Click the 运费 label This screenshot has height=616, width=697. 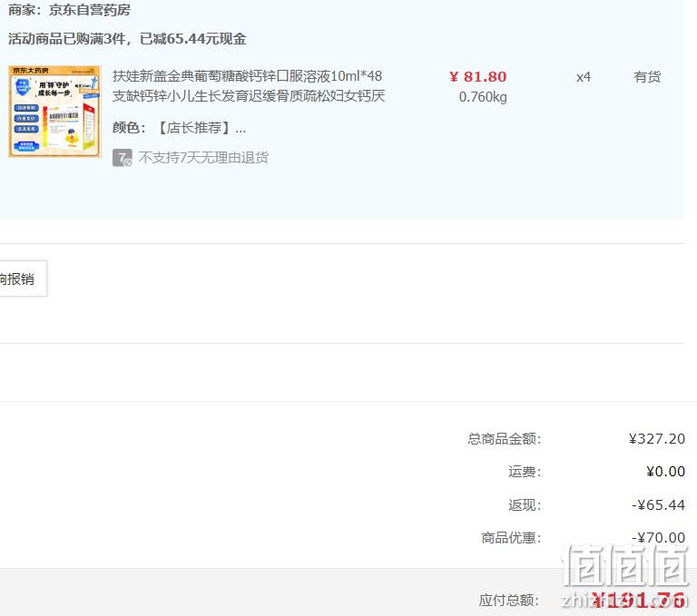(525, 472)
